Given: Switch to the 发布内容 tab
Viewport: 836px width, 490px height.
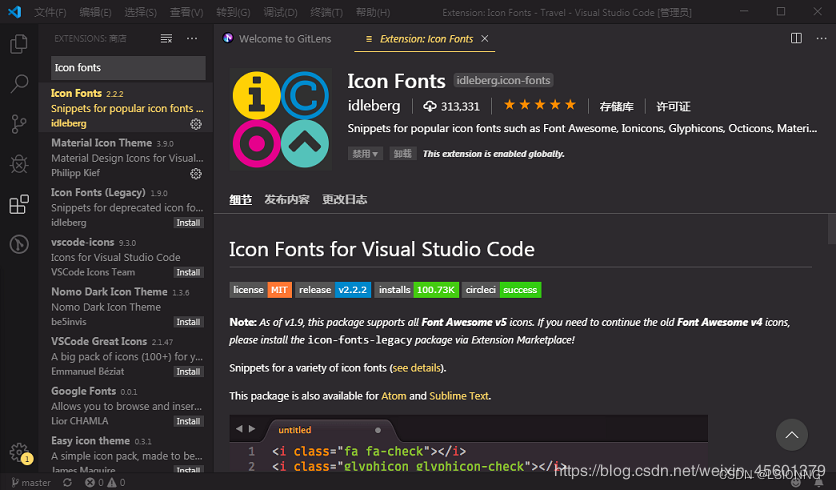Looking at the screenshot, I should point(287,199).
